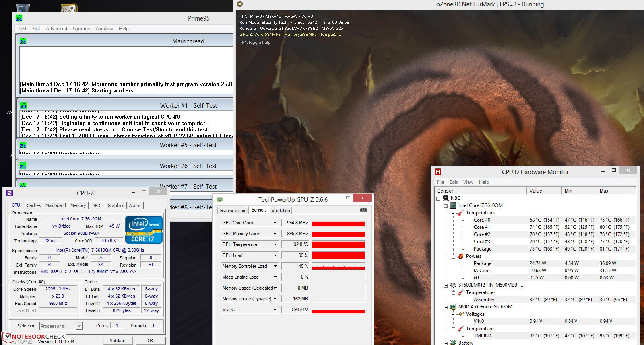Click the OK button in CPU-Z
644x345 pixels.
(150, 341)
